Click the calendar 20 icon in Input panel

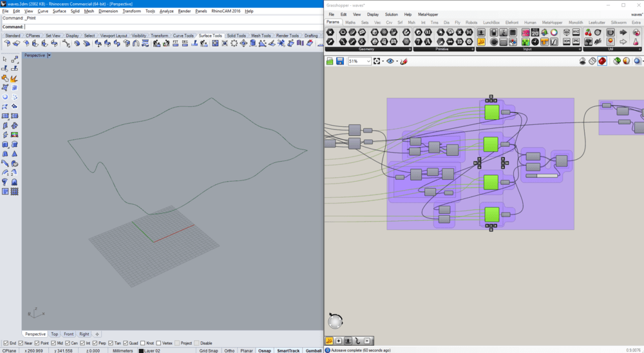(535, 32)
